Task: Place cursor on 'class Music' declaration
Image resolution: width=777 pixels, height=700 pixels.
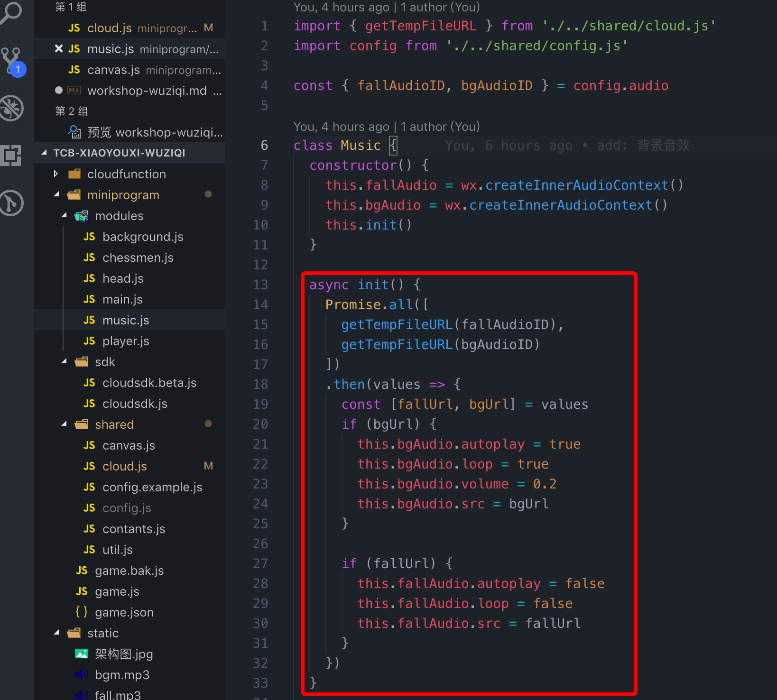Action: pyautogui.click(x=337, y=145)
